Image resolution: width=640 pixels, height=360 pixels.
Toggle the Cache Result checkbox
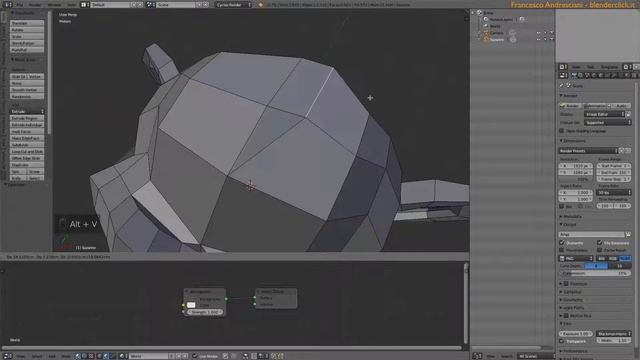(x=600, y=250)
